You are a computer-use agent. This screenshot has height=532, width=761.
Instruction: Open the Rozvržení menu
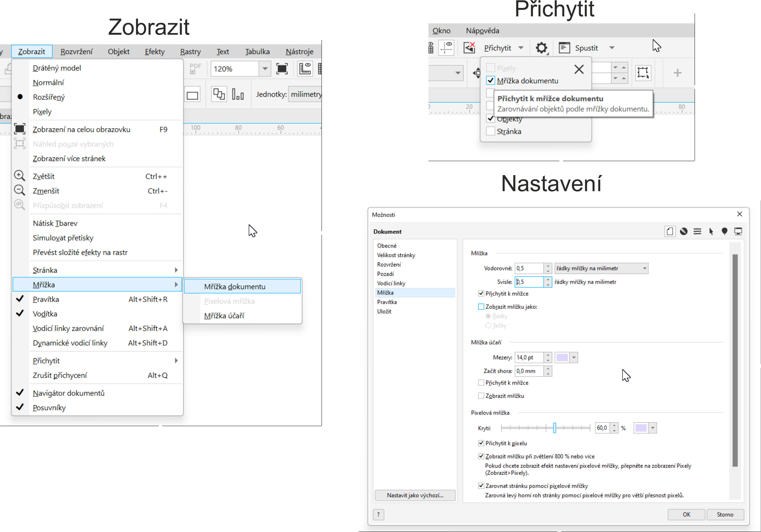click(76, 52)
